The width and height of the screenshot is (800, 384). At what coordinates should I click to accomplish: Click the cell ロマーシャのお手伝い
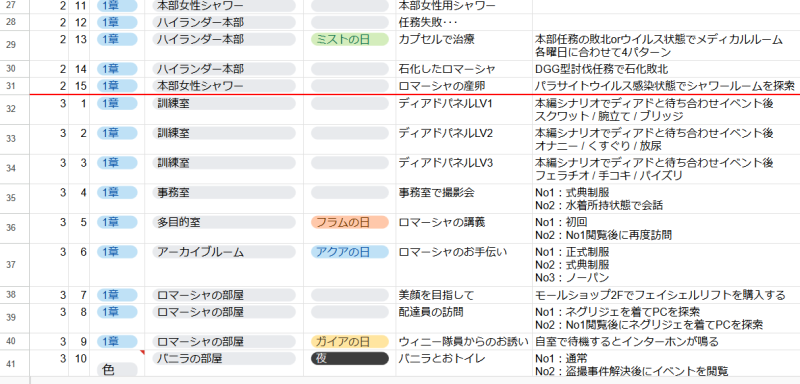[x=463, y=265]
